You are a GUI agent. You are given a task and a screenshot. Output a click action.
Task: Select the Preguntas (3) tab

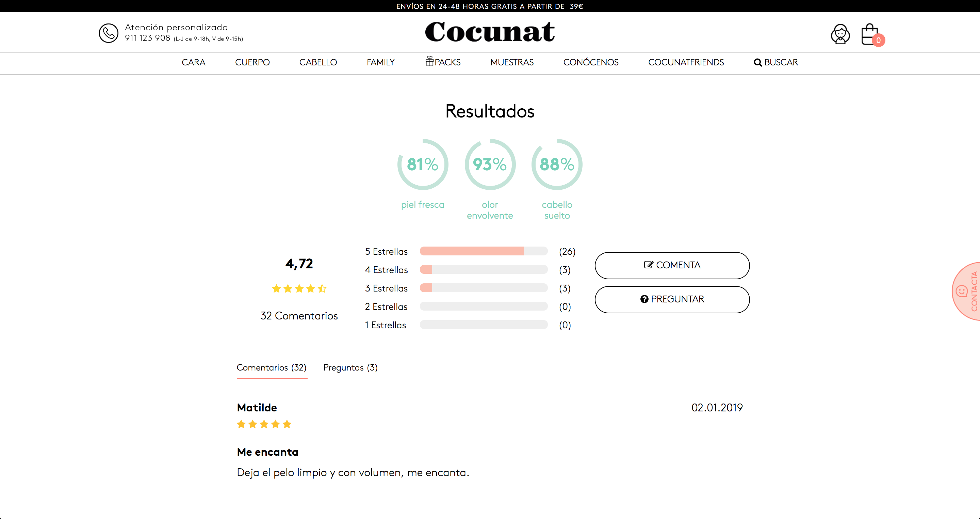click(350, 368)
